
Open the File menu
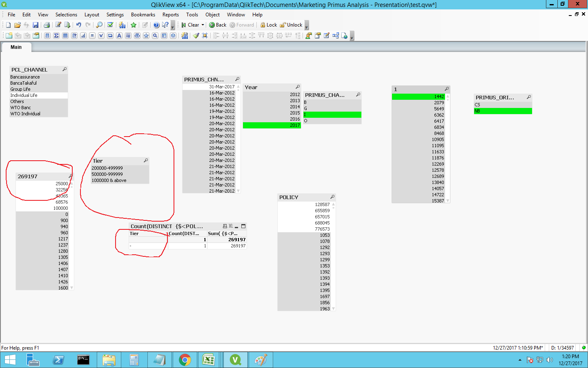[x=11, y=15]
